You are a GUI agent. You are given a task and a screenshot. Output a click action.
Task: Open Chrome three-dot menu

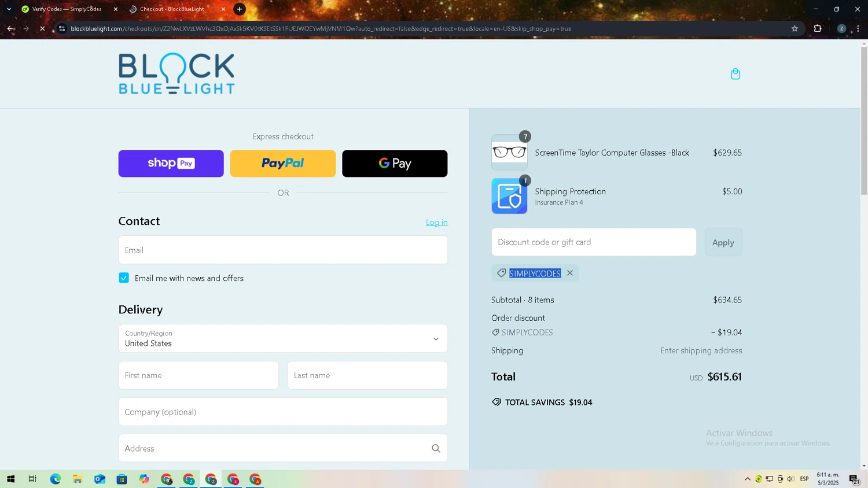pyautogui.click(x=858, y=28)
